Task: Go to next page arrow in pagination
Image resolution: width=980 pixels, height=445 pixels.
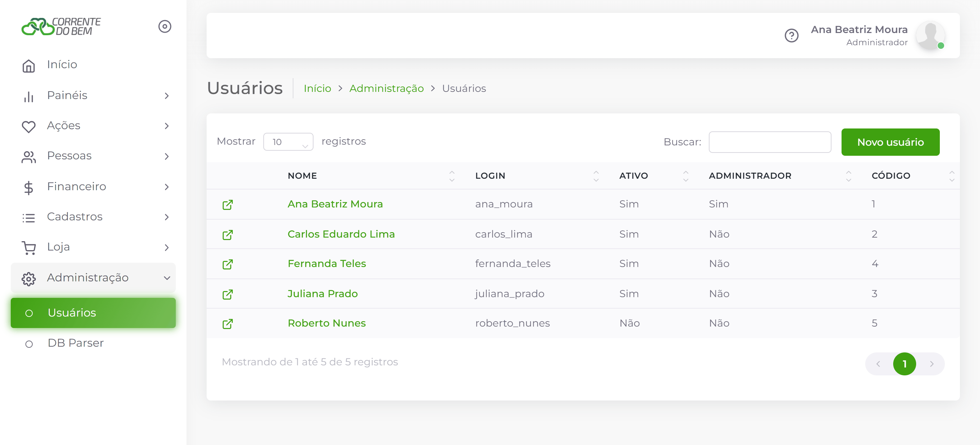Action: [x=932, y=364]
